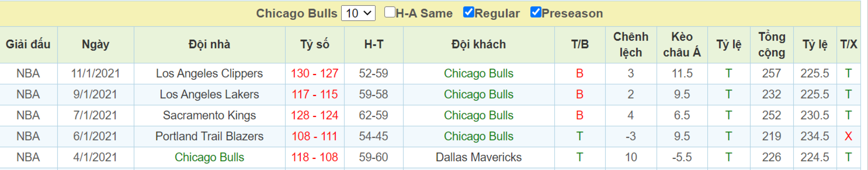Screen dimensions: 868x170
Task: Open the 128 - 124 match result
Action: click(314, 115)
